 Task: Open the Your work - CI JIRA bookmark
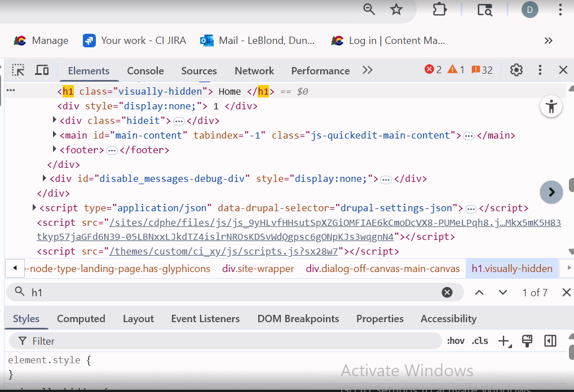134,41
